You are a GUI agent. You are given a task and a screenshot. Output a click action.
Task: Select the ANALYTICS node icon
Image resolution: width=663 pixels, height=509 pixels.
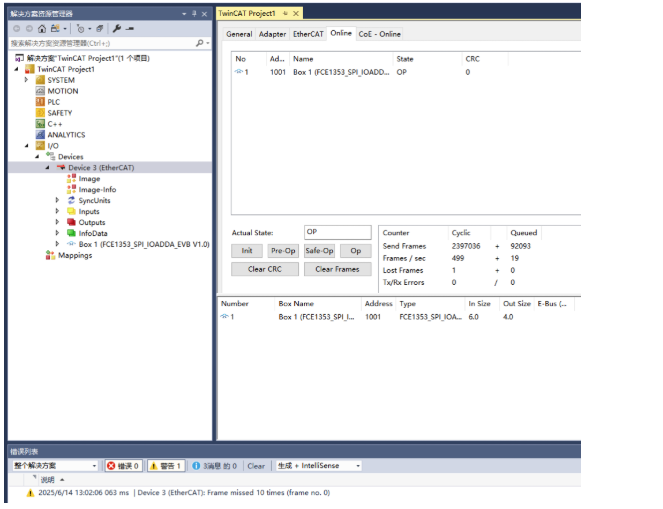pyautogui.click(x=40, y=135)
